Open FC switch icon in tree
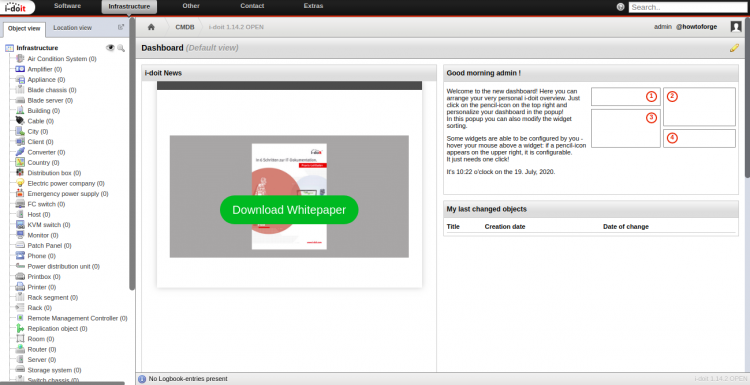This screenshot has width=750, height=385. [x=20, y=204]
